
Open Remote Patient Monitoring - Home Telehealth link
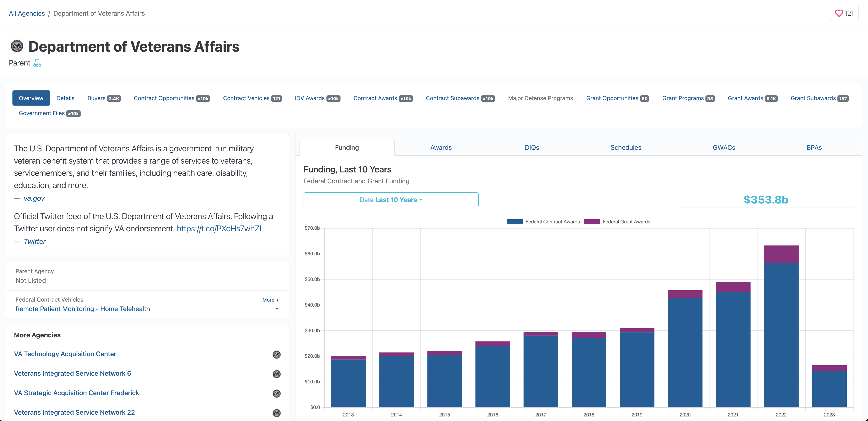(83, 309)
